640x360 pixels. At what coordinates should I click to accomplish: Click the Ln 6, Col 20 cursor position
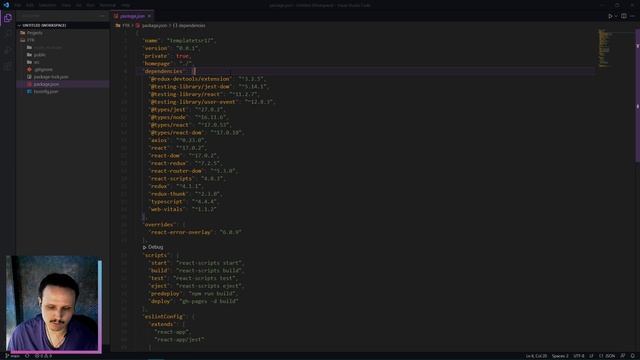[x=536, y=356]
